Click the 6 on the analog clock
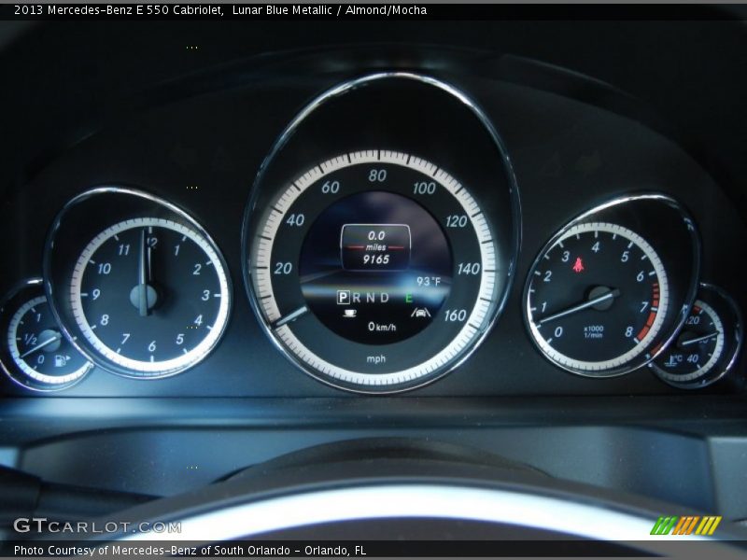 152,346
